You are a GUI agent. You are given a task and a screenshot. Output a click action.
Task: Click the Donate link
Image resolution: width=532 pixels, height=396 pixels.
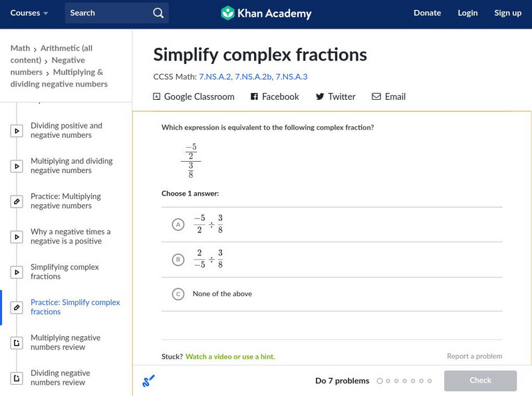click(427, 13)
